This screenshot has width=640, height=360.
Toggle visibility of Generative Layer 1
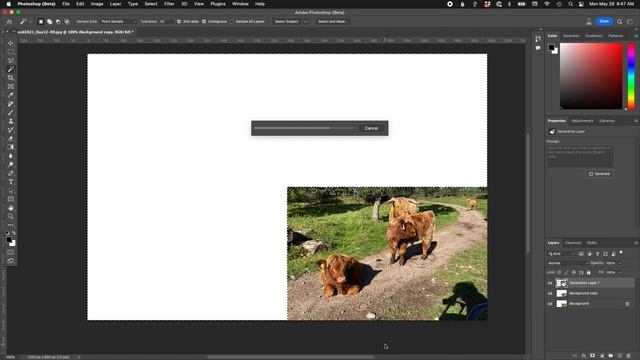[550, 283]
